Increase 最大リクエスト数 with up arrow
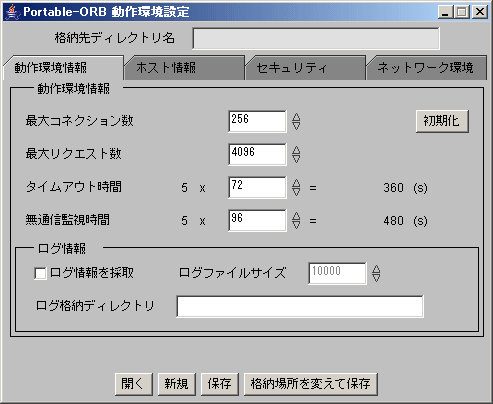This screenshot has width=493, height=404. tap(296, 150)
